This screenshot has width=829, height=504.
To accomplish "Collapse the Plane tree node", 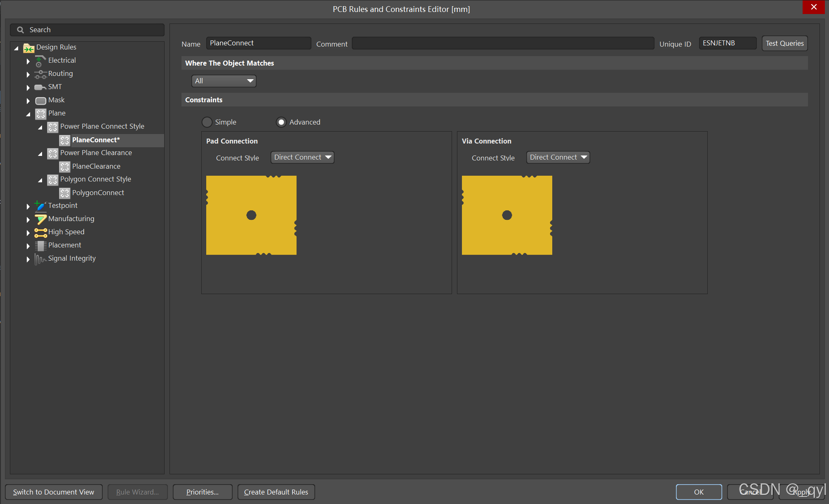I will pos(28,114).
